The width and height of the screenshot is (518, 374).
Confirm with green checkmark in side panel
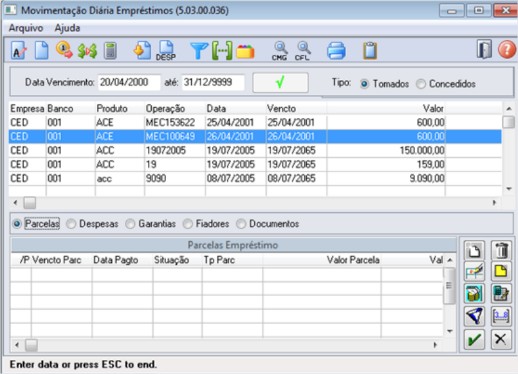pyautogui.click(x=474, y=340)
